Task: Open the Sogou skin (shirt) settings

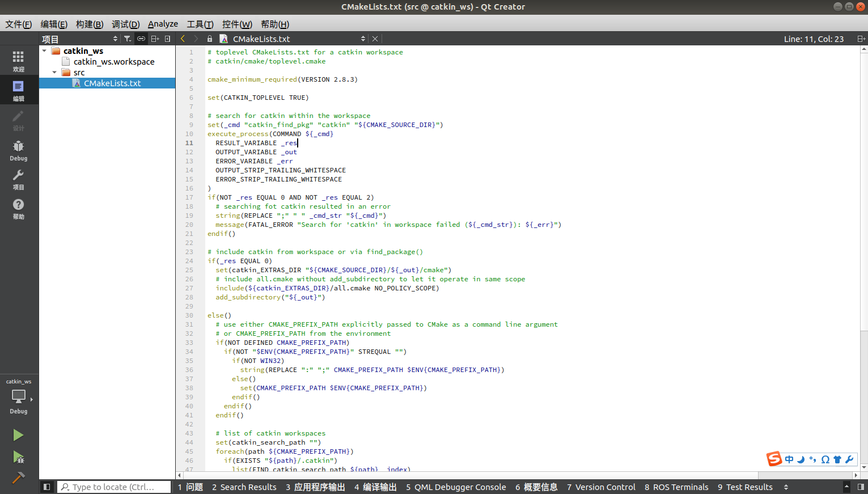Action: point(837,459)
